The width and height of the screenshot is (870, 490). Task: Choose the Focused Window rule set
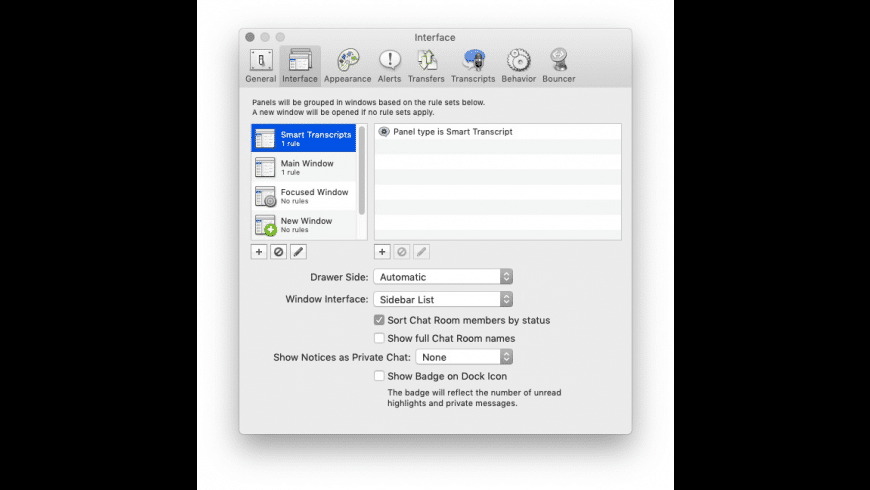(304, 196)
